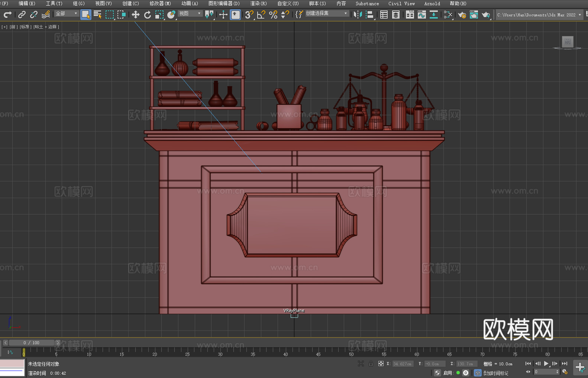The image size is (588, 378).
Task: Open the 渲染(R) menu
Action: 258,3
